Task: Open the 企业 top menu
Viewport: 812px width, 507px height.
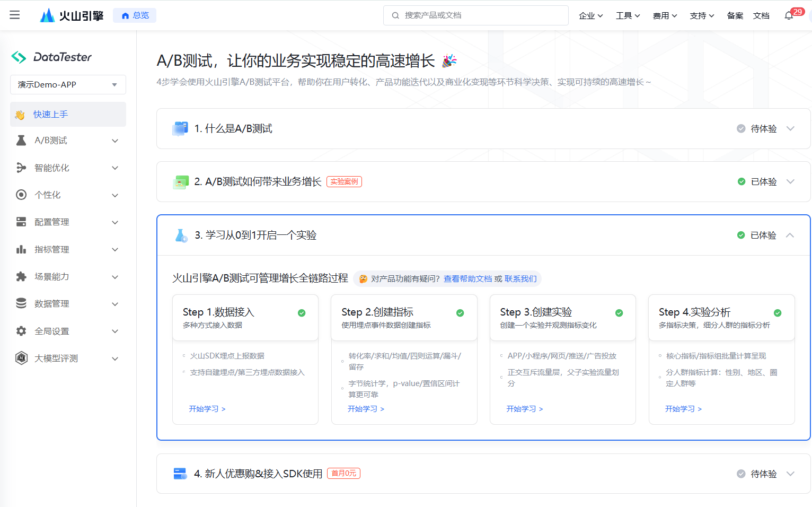Action: (591, 16)
